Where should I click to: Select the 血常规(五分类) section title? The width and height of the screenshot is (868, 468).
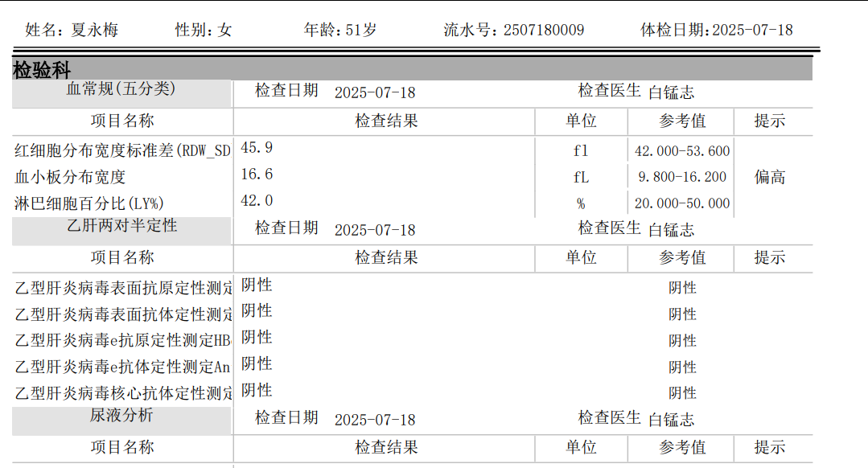coord(121,89)
